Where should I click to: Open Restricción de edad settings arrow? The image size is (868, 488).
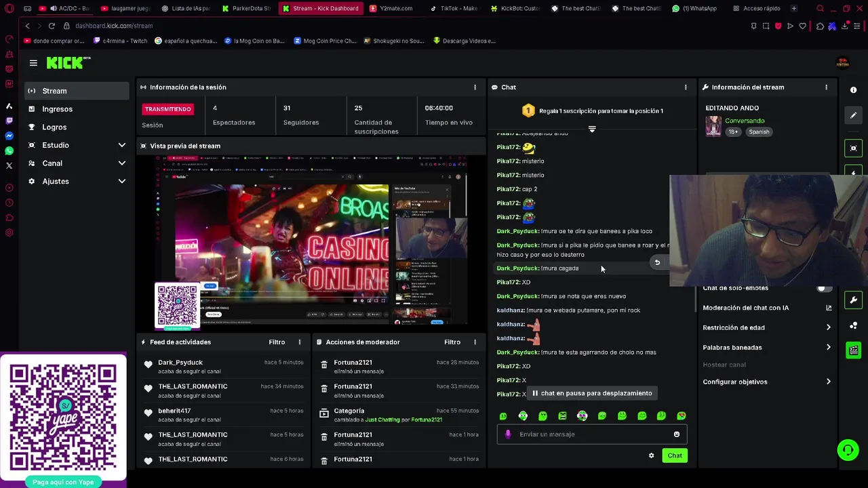point(828,328)
